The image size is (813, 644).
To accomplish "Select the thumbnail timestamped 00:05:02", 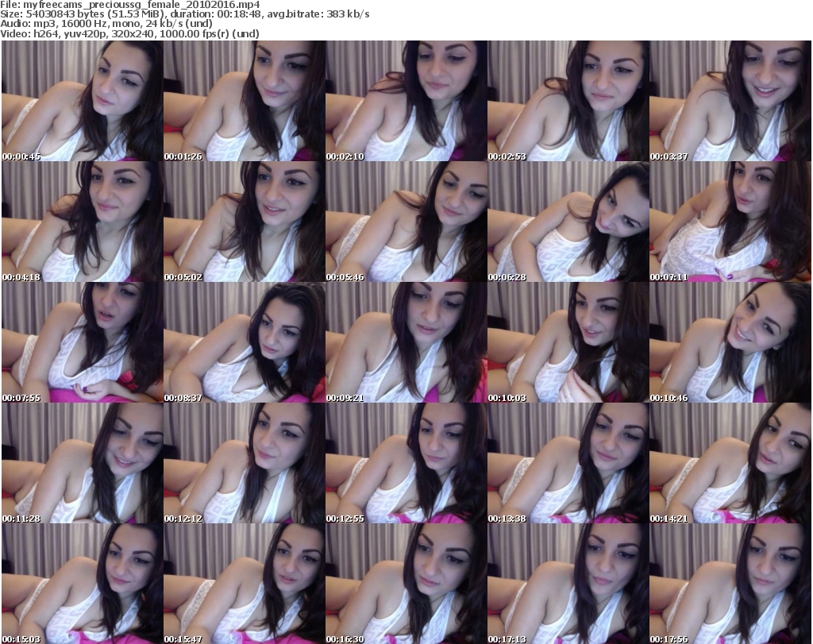I will pyautogui.click(x=245, y=222).
